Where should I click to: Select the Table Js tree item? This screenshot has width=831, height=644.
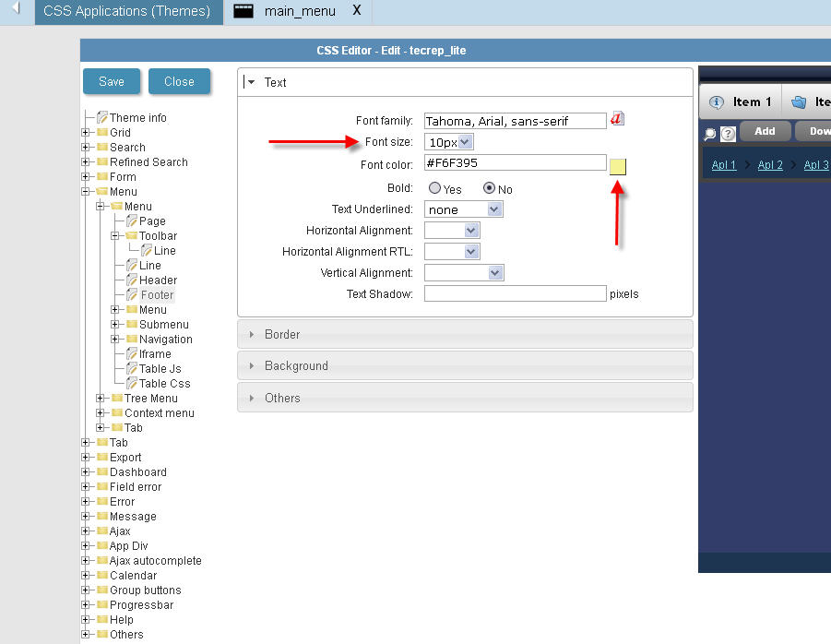(x=160, y=369)
